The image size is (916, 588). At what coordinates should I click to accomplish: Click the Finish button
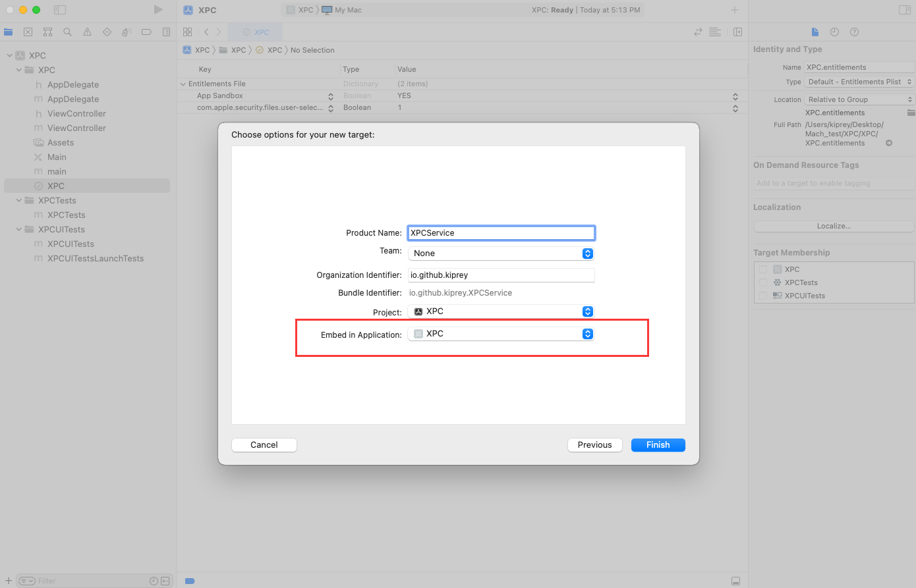(x=658, y=445)
